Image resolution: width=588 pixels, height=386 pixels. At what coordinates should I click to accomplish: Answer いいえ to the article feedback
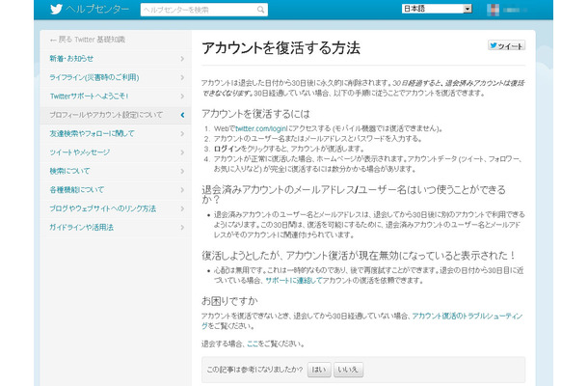pyautogui.click(x=348, y=370)
